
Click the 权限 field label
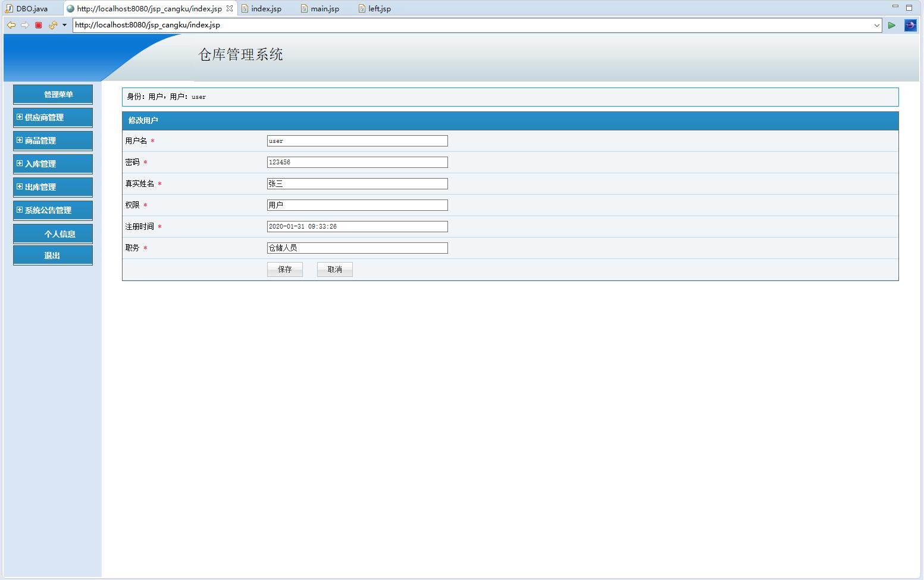[132, 205]
